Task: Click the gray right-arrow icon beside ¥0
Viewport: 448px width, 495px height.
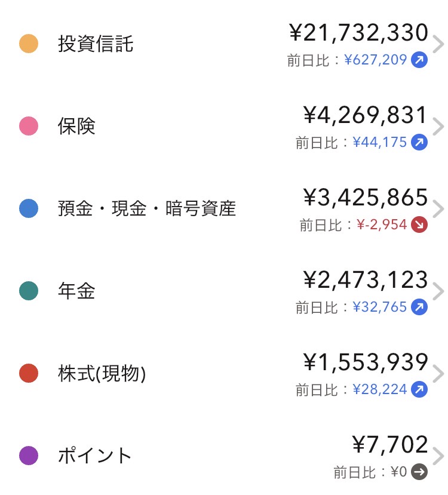Action: [419, 472]
